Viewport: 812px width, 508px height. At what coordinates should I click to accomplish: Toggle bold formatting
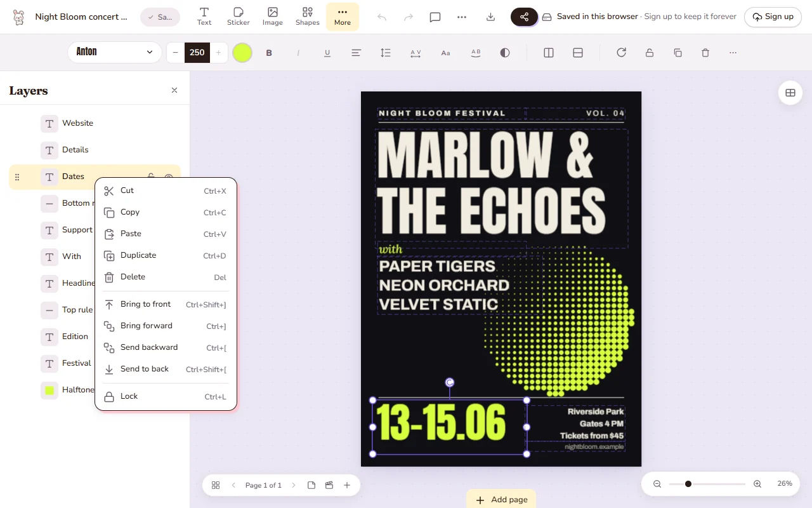pos(269,53)
